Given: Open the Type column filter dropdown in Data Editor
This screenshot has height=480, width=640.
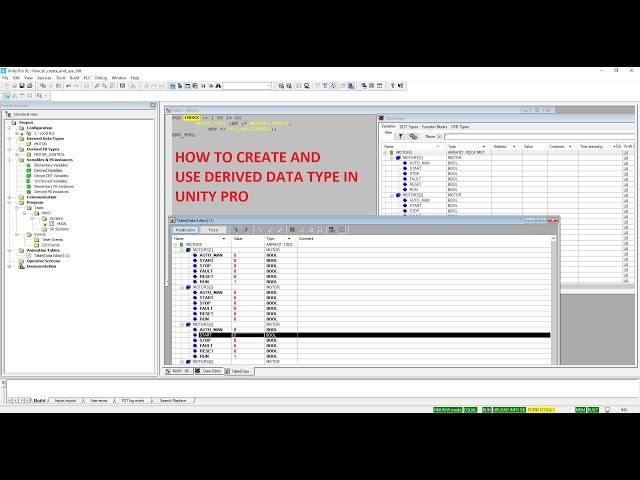Looking at the screenshot, I should 484,147.
